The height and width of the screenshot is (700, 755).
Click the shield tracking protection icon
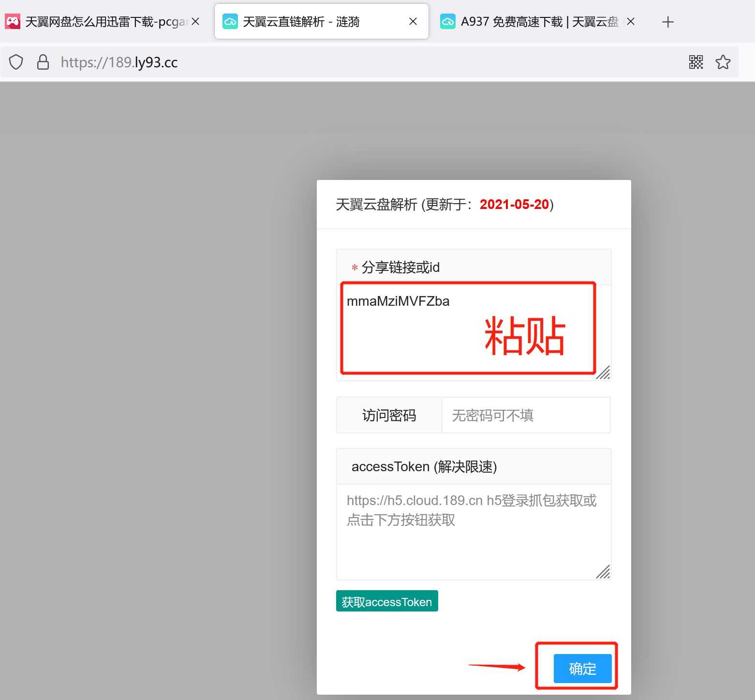pos(16,62)
